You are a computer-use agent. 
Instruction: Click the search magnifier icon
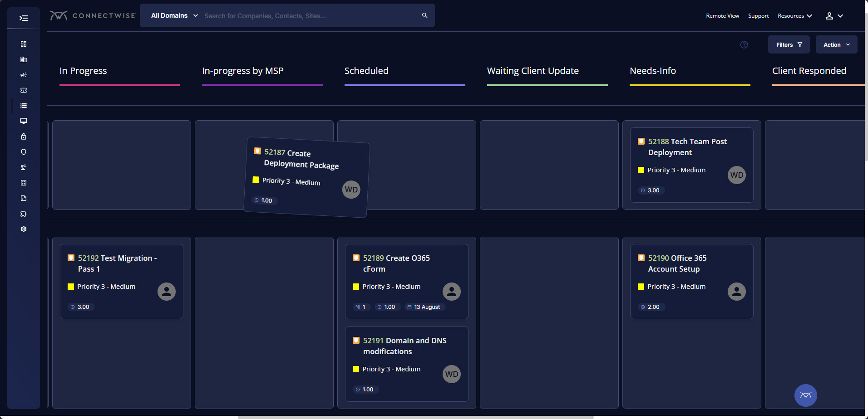(424, 15)
